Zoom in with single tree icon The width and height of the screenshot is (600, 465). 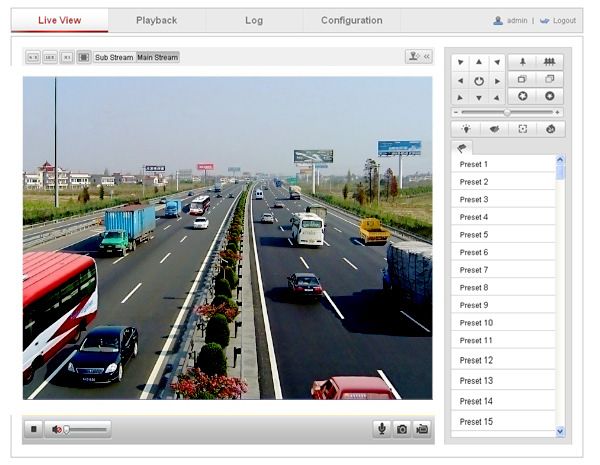[522, 62]
